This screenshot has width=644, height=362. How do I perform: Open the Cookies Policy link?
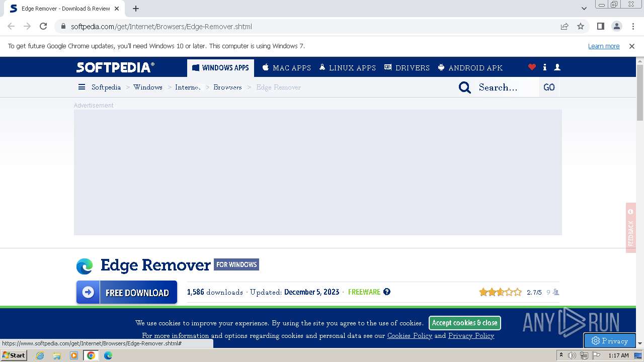pyautogui.click(x=410, y=336)
